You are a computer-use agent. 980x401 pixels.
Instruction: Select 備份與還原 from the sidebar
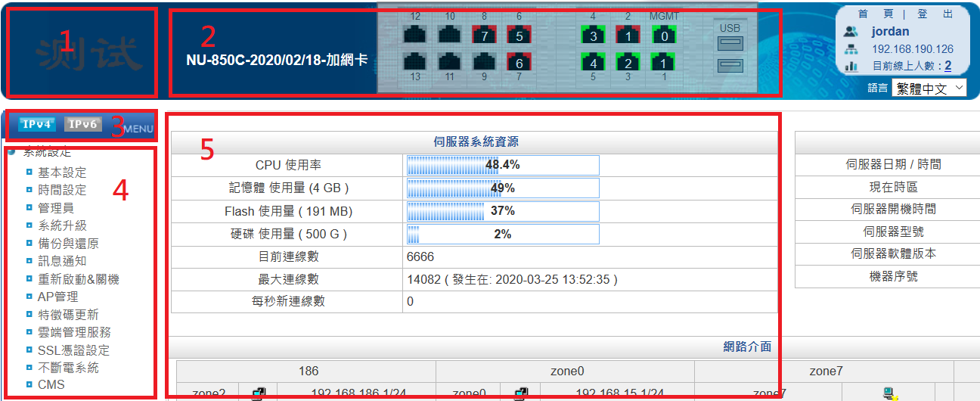click(x=68, y=244)
